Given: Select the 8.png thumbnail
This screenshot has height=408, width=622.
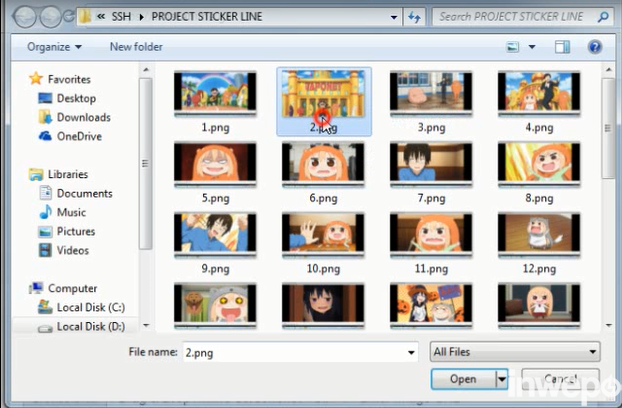Looking at the screenshot, I should [539, 164].
